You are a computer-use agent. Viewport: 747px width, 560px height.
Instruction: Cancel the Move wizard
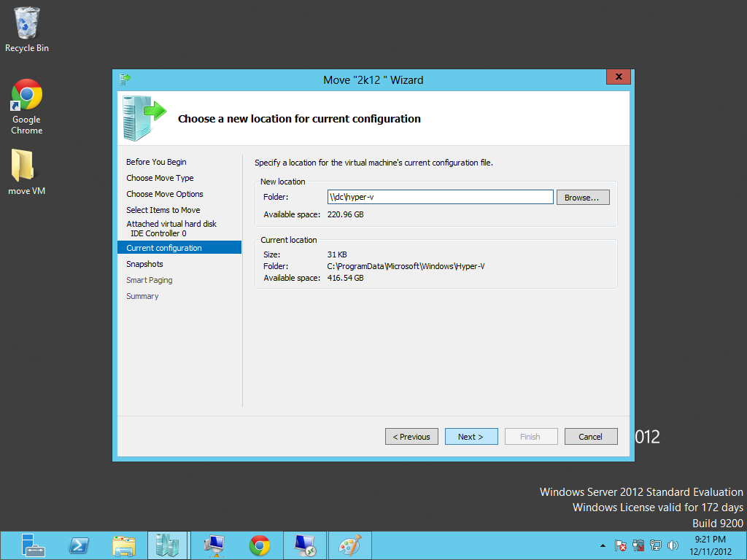tap(590, 437)
